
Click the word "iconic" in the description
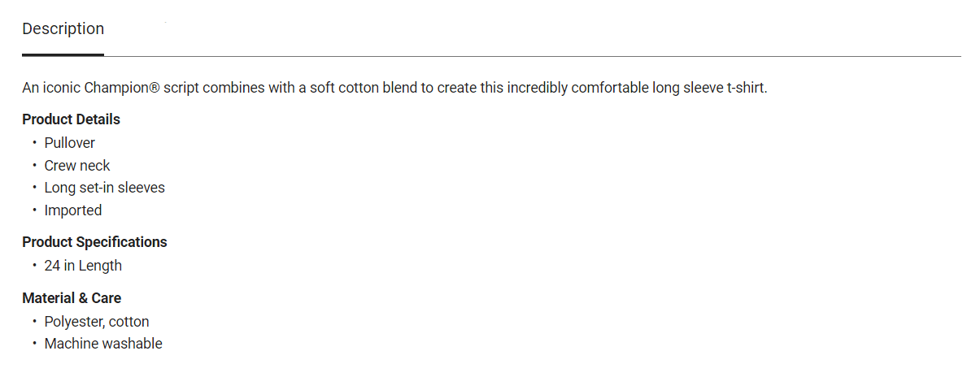(x=61, y=88)
